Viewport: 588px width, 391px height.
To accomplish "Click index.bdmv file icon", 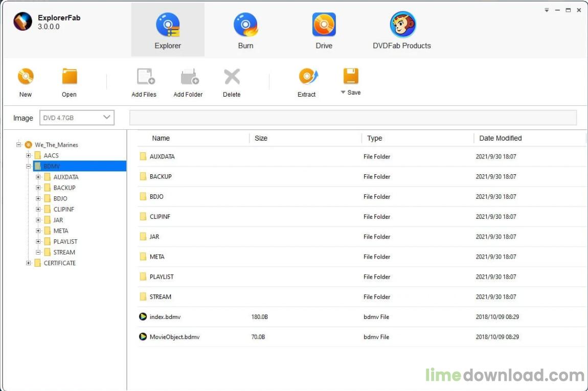I will click(143, 317).
